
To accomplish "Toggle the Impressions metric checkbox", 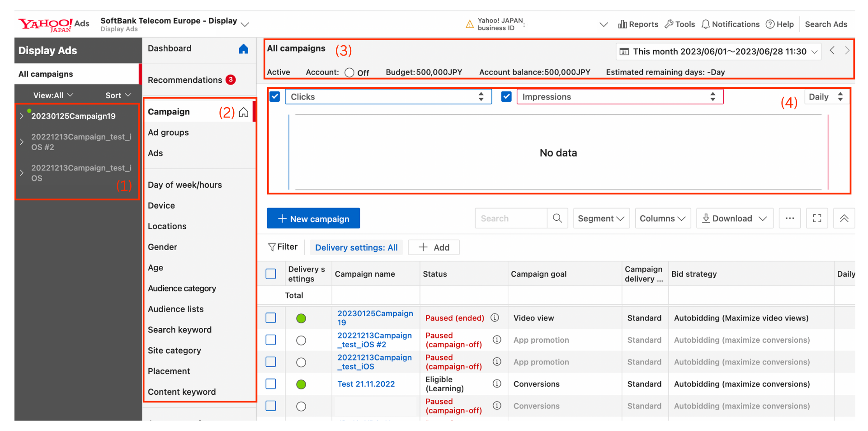I will click(x=506, y=96).
